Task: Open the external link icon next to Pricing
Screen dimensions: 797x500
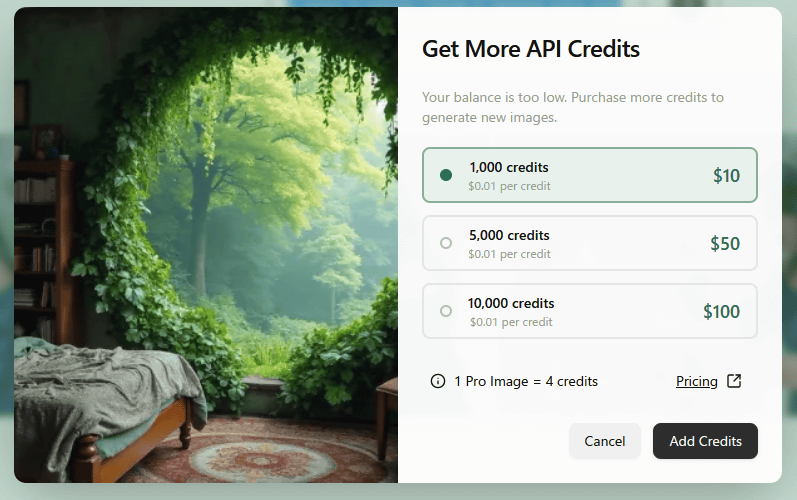Action: pyautogui.click(x=734, y=381)
